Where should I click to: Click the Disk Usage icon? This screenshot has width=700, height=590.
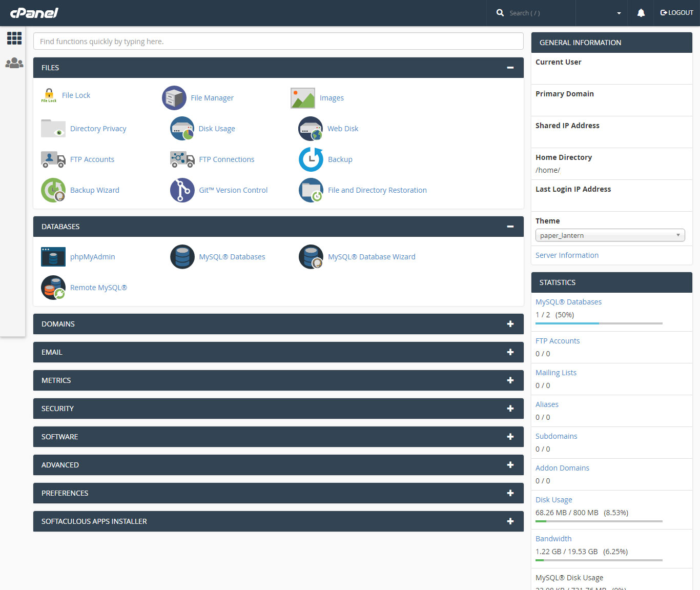pos(182,129)
